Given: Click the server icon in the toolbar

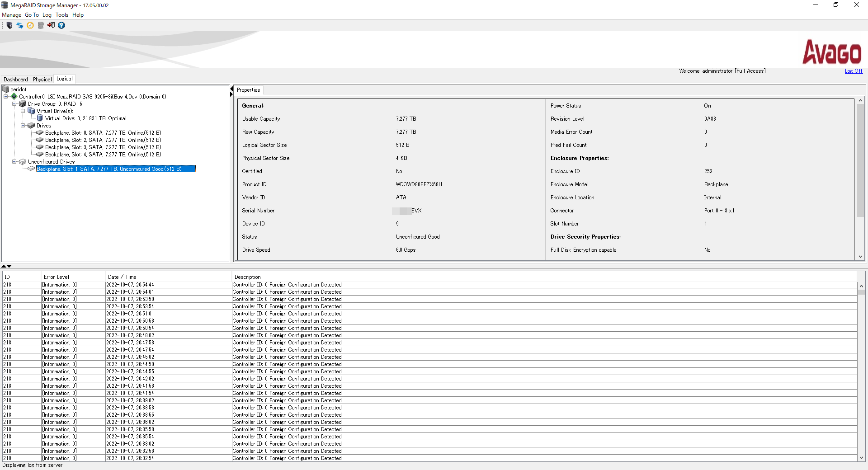Looking at the screenshot, I should 9,25.
